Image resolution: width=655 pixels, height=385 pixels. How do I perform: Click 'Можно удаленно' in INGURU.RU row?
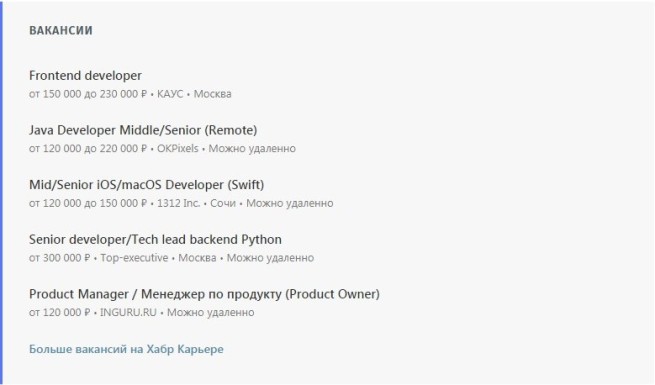tap(211, 313)
